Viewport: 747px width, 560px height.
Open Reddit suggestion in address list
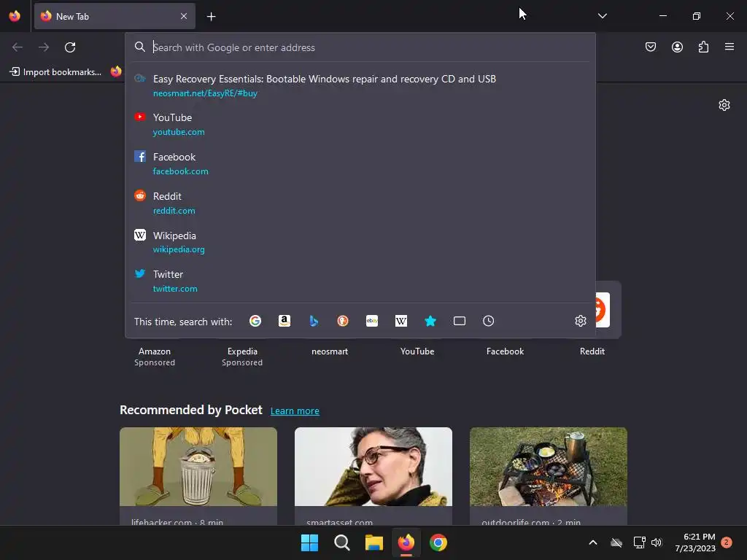click(x=360, y=203)
